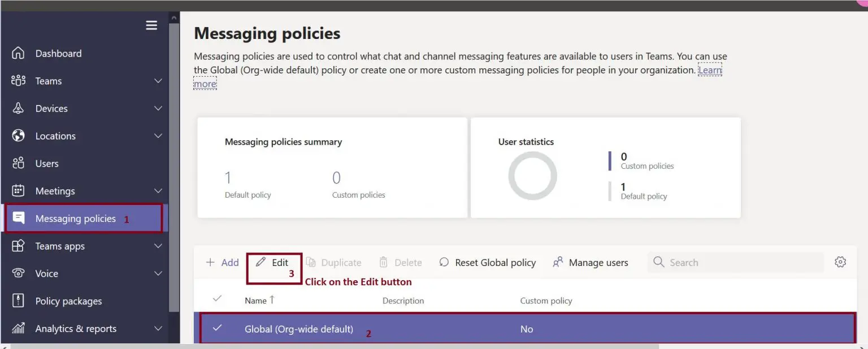
Task: Select Teams apps in the sidebar menu
Action: [59, 246]
